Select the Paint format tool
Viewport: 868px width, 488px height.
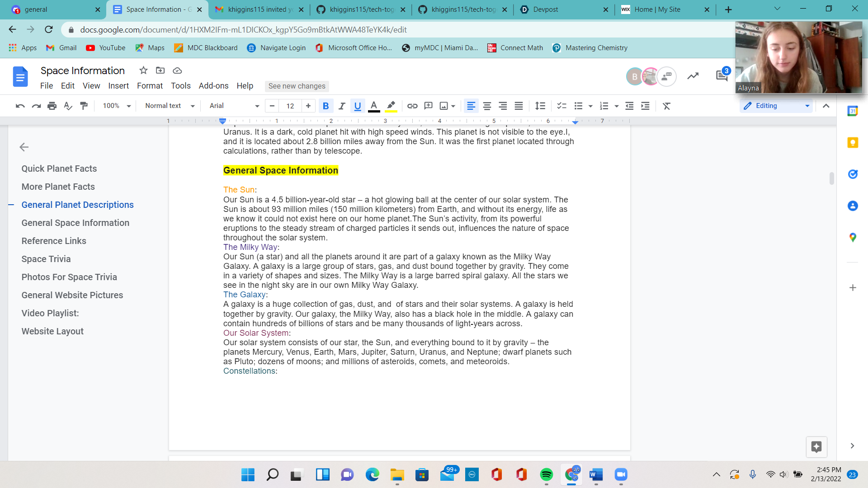pos(84,106)
